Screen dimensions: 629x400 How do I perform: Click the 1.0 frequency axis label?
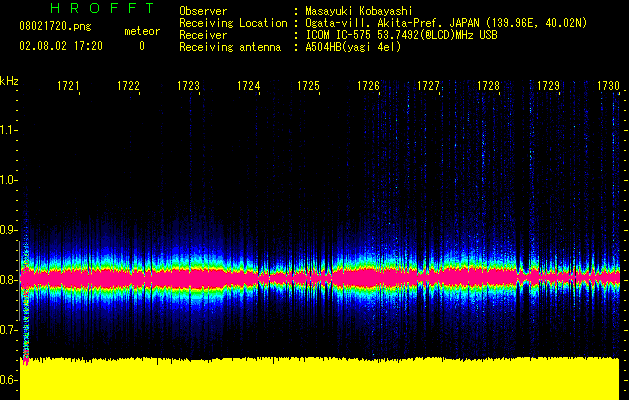pos(9,180)
